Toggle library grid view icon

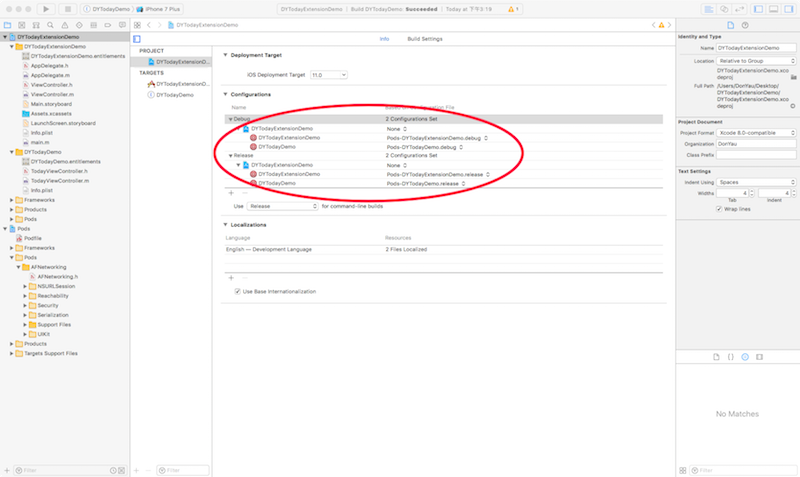tap(683, 470)
